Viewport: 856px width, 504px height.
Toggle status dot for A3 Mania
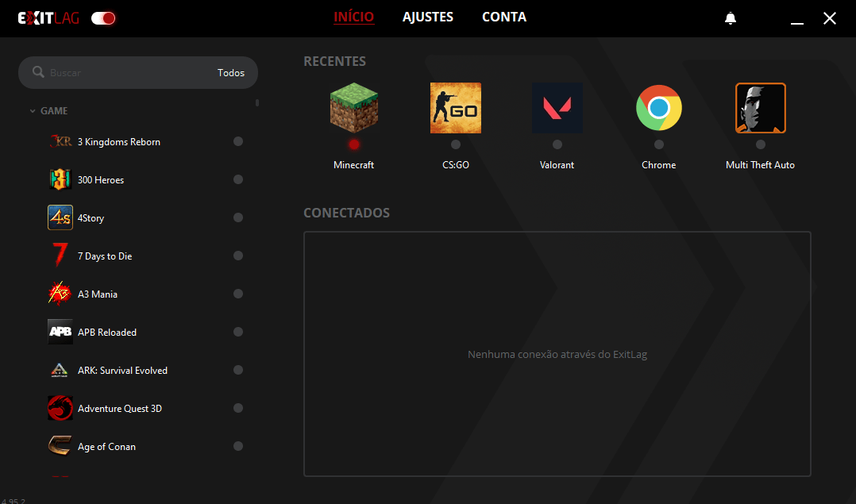pos(238,294)
